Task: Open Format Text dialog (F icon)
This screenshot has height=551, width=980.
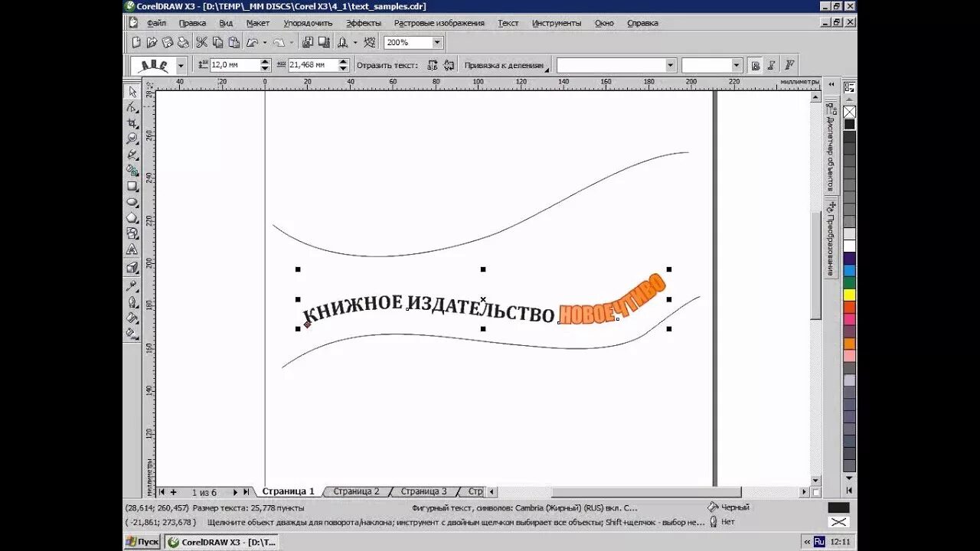Action: coord(789,65)
